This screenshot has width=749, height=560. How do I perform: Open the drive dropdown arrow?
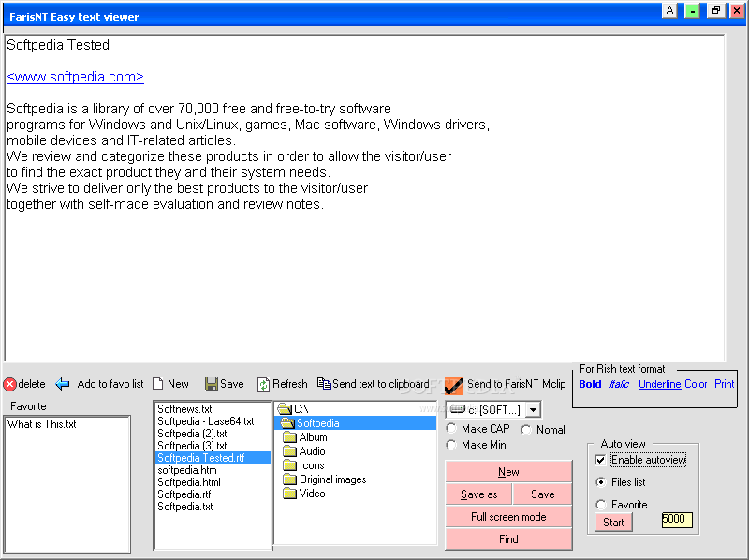[x=533, y=409]
